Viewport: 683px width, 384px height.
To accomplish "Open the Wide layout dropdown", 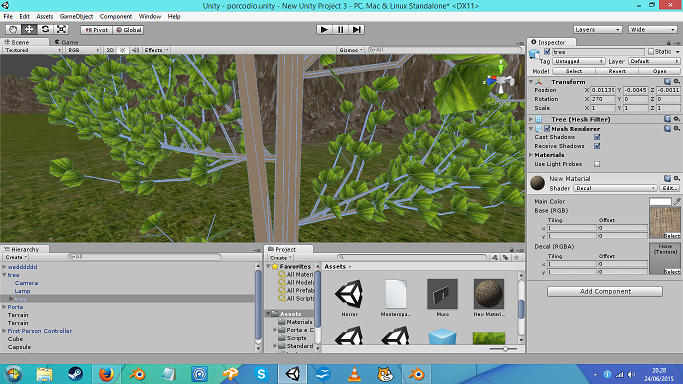I will [x=652, y=30].
